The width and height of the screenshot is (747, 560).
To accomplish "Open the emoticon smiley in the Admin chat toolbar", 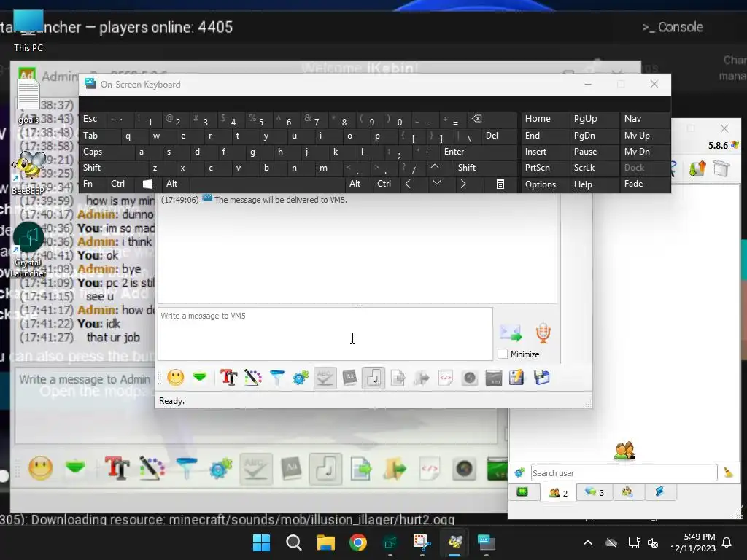I will pyautogui.click(x=41, y=468).
